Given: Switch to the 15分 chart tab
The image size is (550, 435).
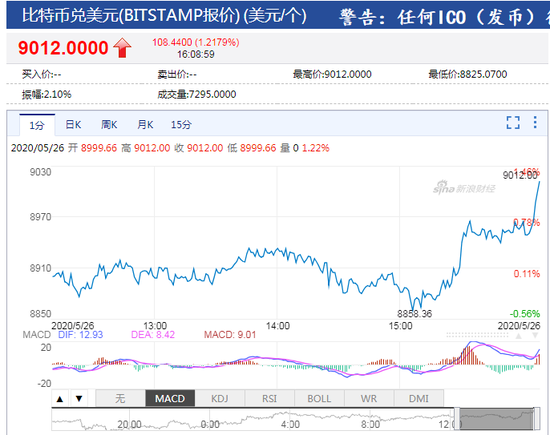Looking at the screenshot, I should coord(181,125).
